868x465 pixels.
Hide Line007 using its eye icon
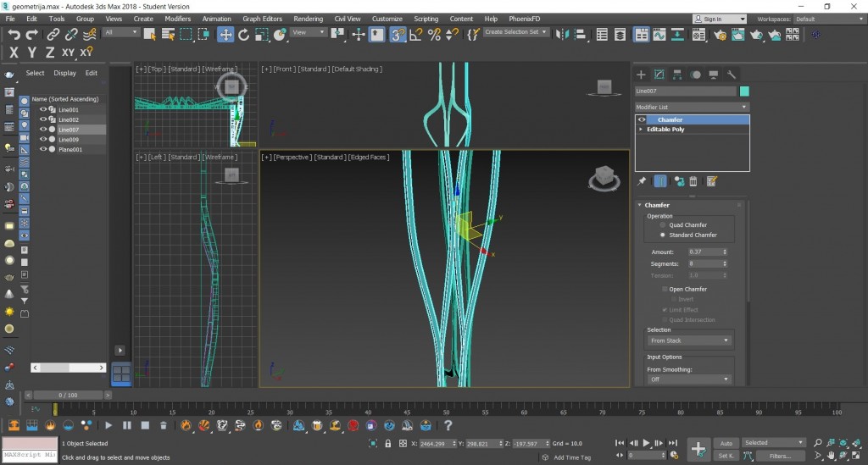(42, 130)
